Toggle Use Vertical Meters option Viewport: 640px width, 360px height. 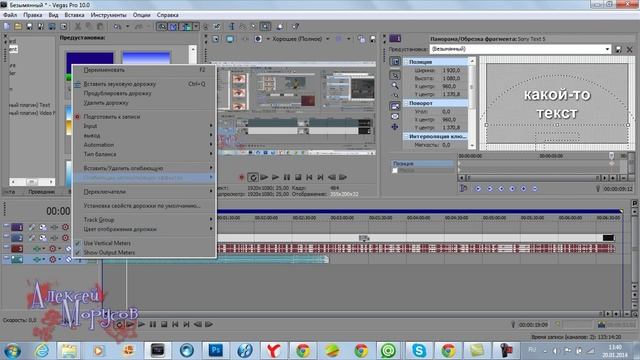point(107,243)
